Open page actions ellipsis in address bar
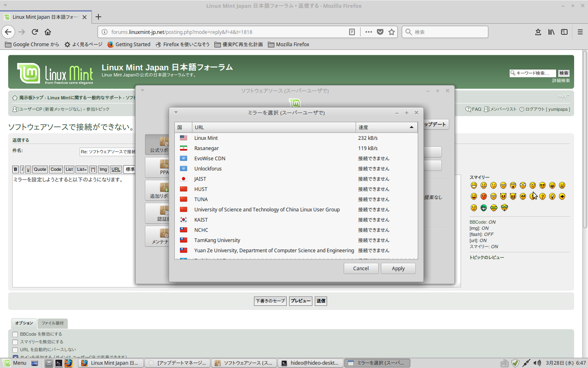The image size is (588, 368). 369,32
